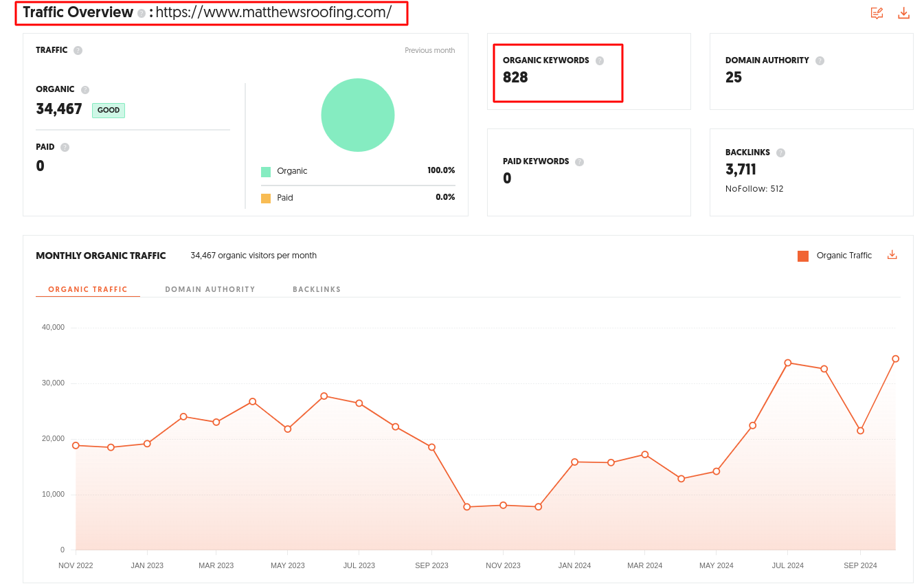Click the MONTHLY ORGANIC TRAFFIC heading
This screenshot has height=586, width=924.
pyautogui.click(x=101, y=256)
